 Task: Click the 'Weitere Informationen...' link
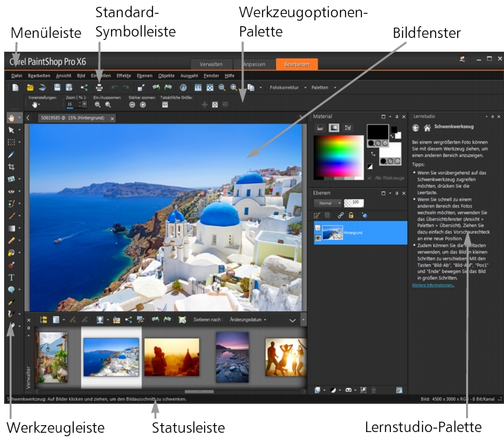pyautogui.click(x=434, y=285)
